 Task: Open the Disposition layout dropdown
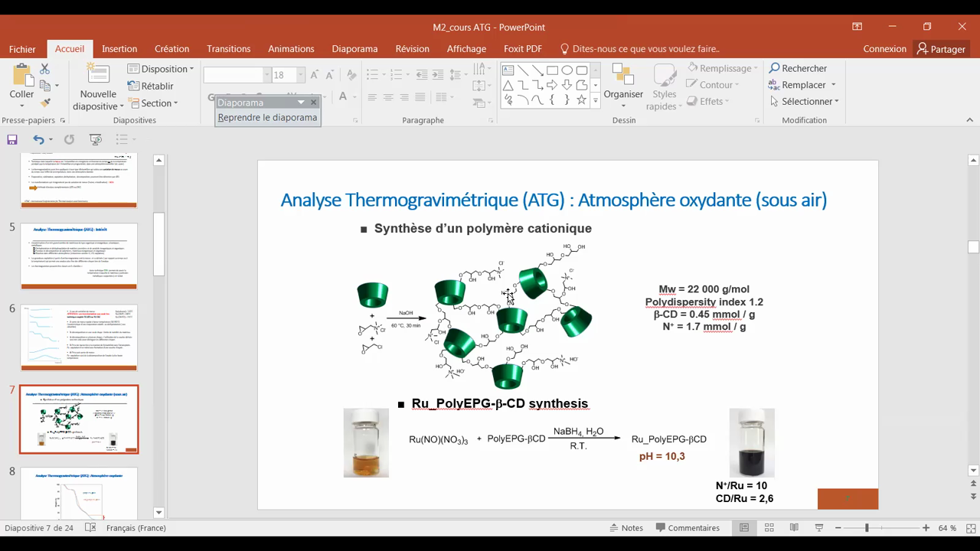(160, 69)
